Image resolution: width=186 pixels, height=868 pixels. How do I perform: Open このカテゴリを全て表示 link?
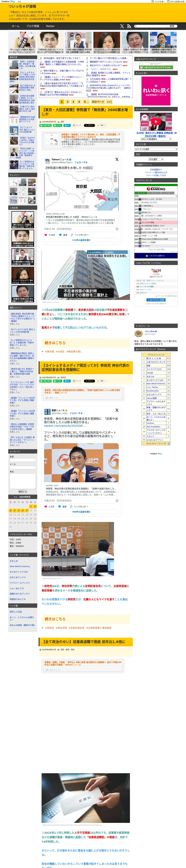coord(156,249)
